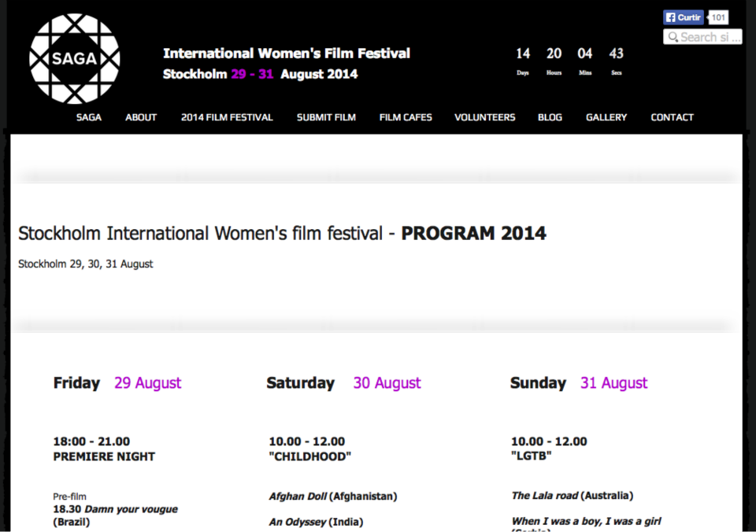Screen dimensions: 756x532
Task: Open the VOLUNTEERS section
Action: click(484, 117)
